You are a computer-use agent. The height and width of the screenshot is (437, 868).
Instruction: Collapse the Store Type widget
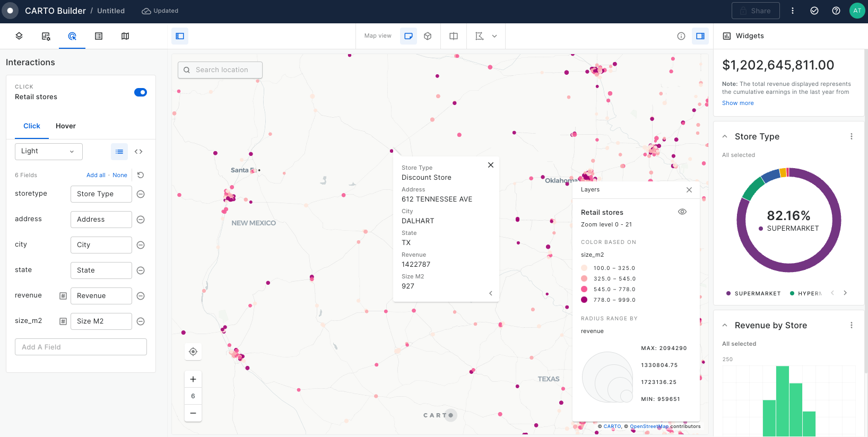click(725, 136)
